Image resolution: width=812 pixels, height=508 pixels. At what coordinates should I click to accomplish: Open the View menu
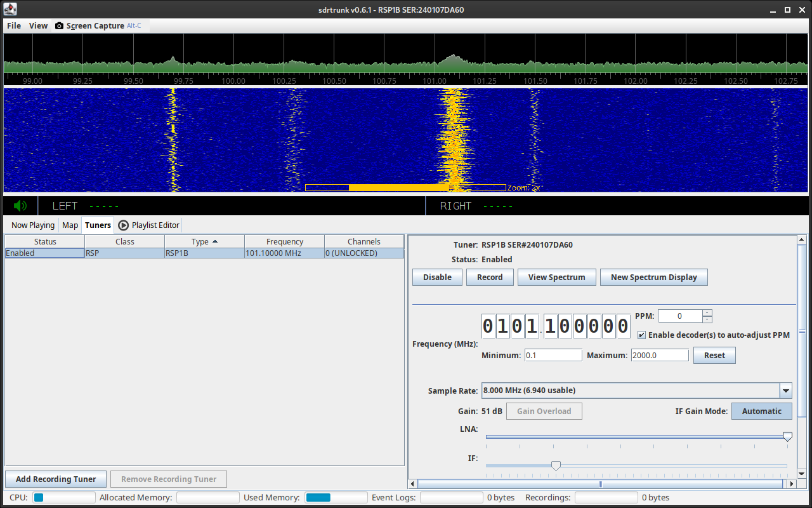(x=38, y=26)
